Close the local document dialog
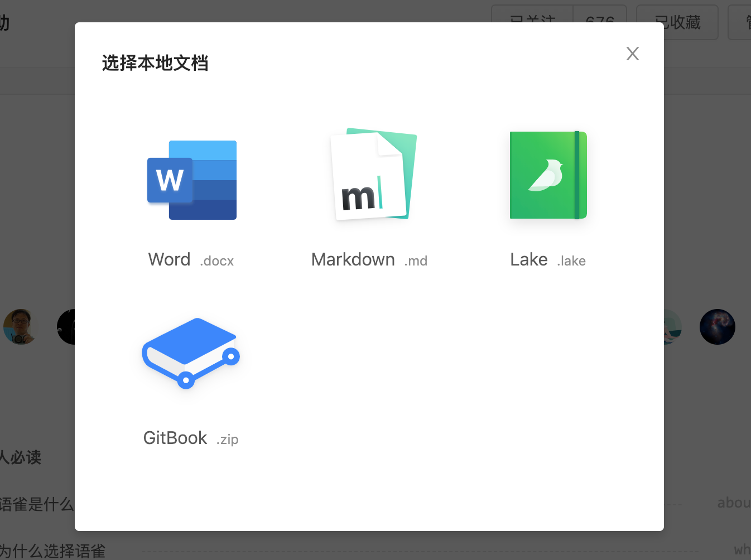Screen dimensions: 751x560 632,54
